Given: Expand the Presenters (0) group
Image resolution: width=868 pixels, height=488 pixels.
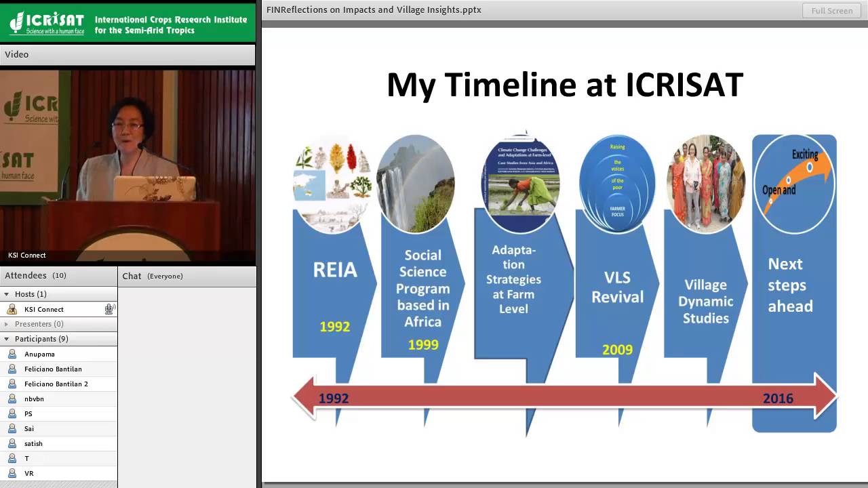Looking at the screenshot, I should 7,324.
